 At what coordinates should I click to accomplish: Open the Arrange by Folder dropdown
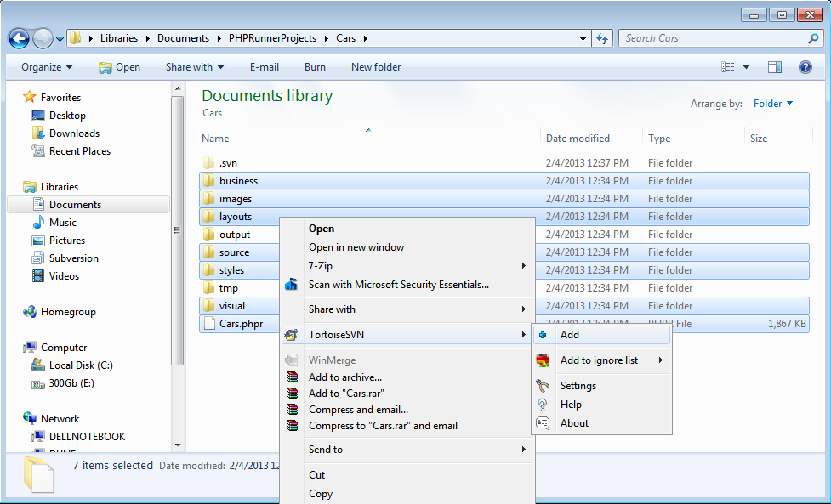(x=773, y=104)
